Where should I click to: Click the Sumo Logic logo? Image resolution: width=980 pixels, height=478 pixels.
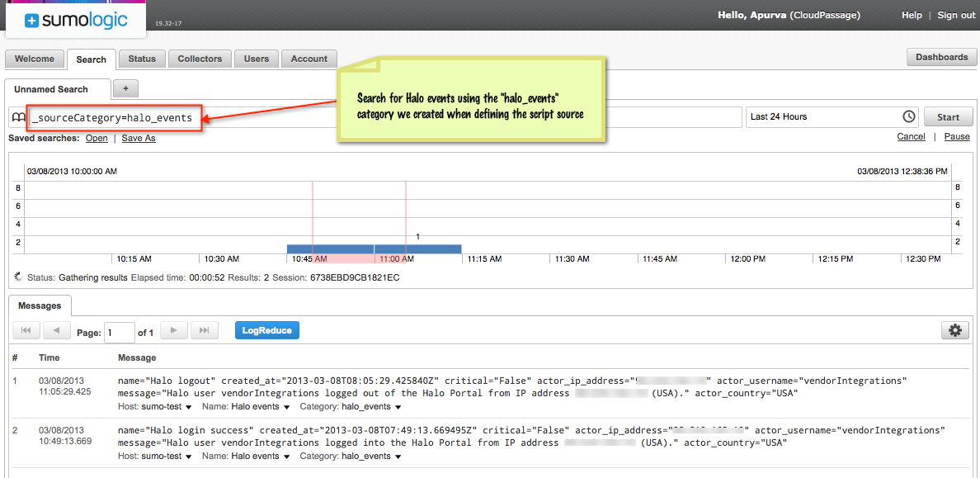76,21
